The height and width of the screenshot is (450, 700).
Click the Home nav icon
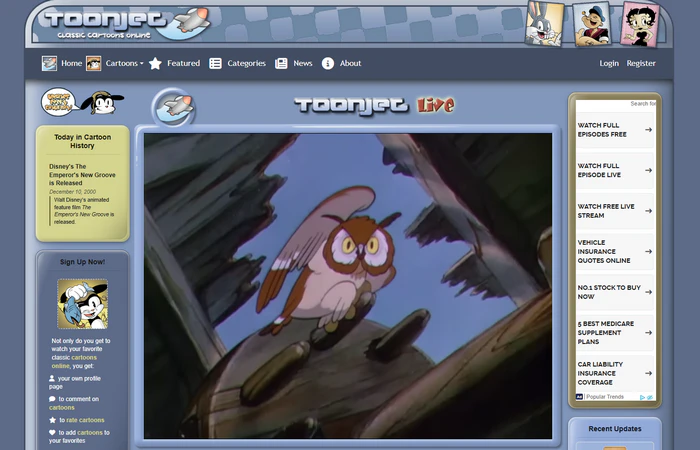point(49,63)
